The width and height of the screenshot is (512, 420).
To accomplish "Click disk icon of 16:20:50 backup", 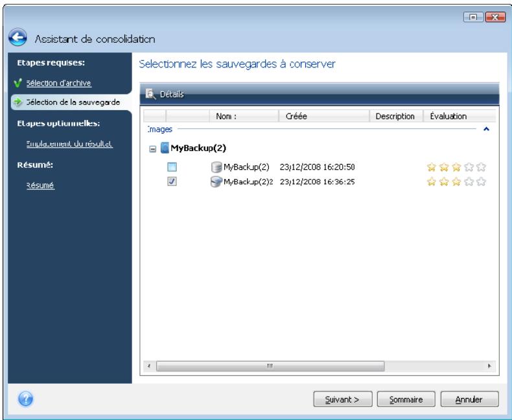I will (x=216, y=167).
